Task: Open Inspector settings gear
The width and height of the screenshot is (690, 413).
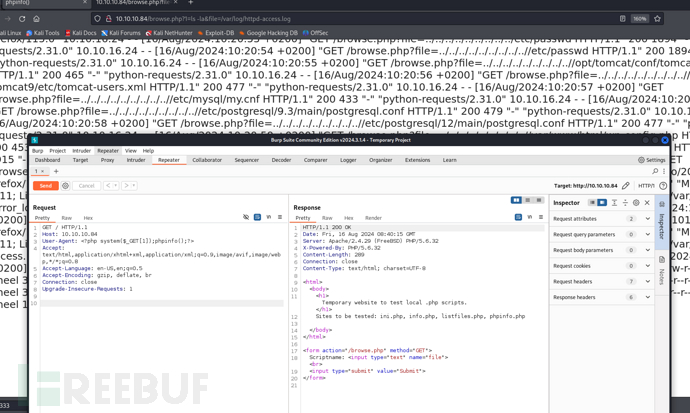Action: click(636, 203)
